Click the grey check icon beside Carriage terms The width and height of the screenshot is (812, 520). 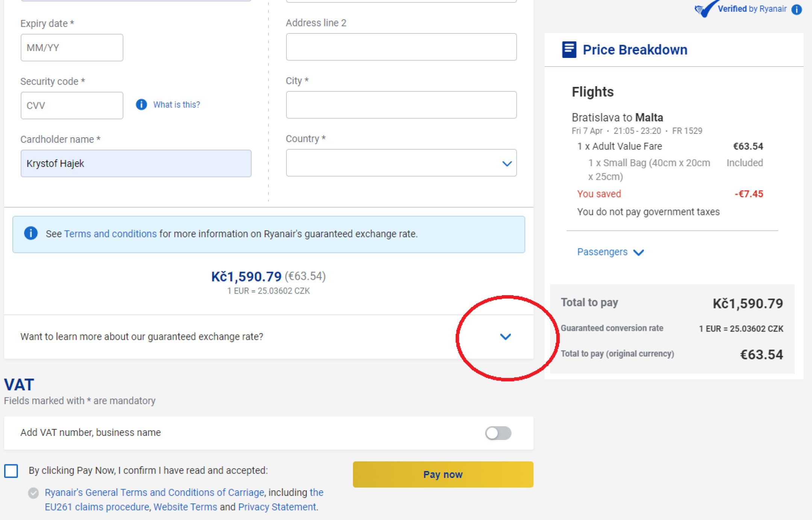coord(33,492)
